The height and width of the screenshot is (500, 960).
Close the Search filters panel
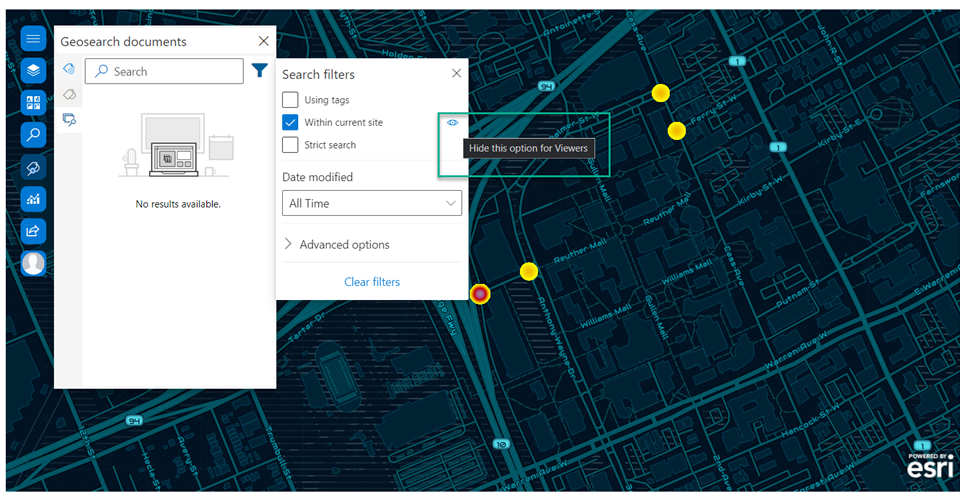[x=456, y=73]
